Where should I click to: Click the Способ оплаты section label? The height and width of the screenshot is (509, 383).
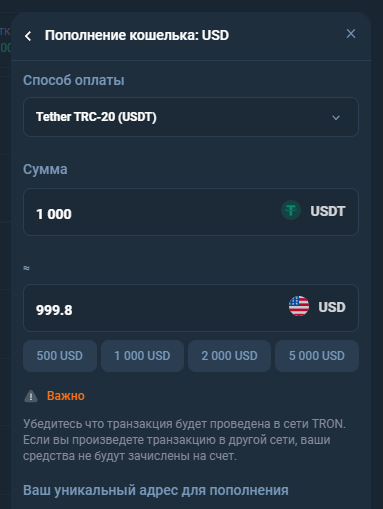pos(74,80)
